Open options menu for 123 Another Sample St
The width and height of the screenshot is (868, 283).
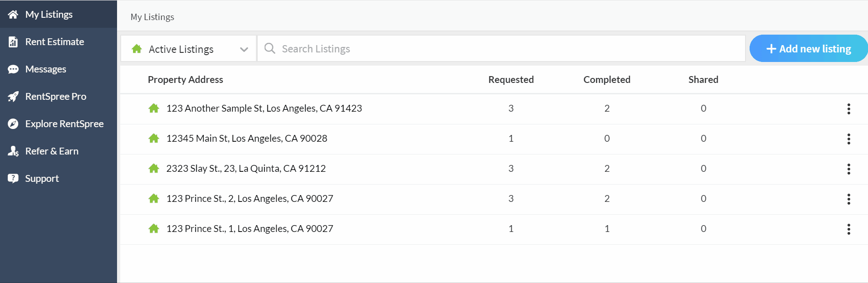tap(849, 109)
